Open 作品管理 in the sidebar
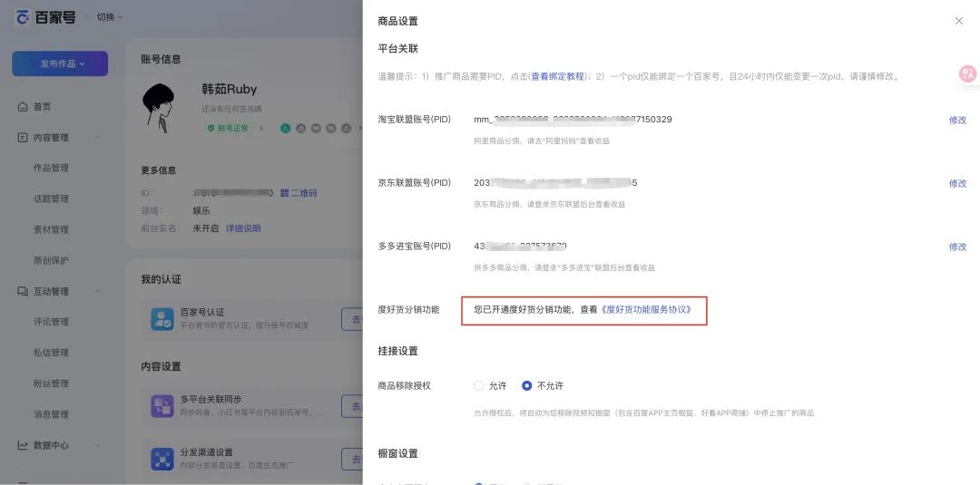This screenshot has height=485, width=980. 51,168
